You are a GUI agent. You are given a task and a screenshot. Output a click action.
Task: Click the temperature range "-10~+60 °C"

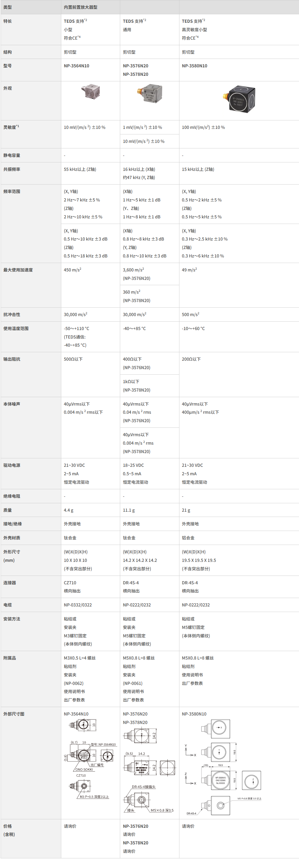click(193, 329)
